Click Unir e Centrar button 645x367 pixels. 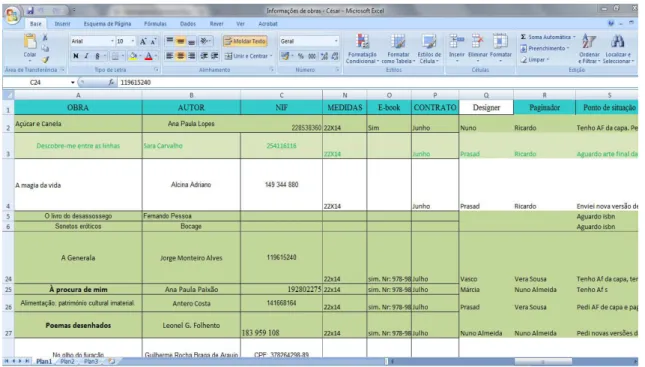[246, 56]
